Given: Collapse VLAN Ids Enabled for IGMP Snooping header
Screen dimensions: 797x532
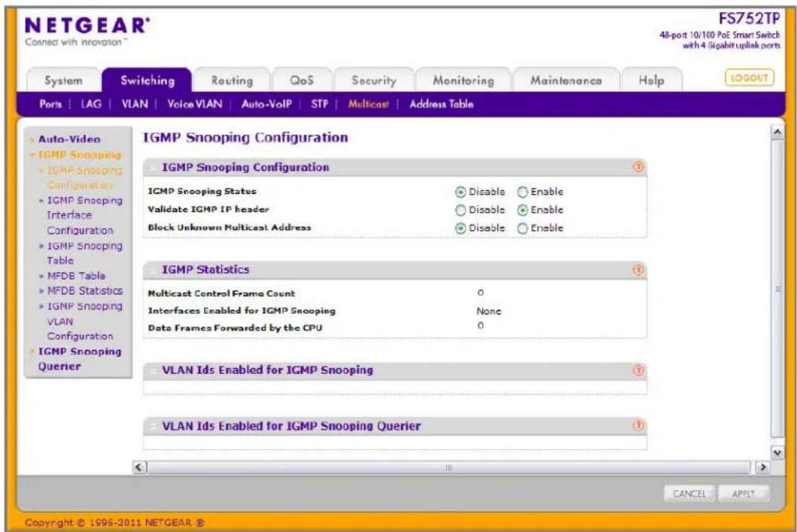Looking at the screenshot, I should click(x=394, y=370).
